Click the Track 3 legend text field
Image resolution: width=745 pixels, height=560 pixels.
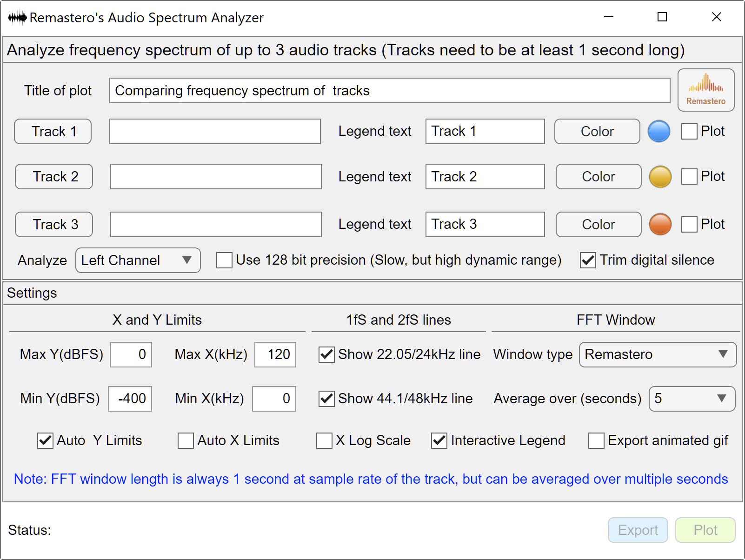(x=485, y=225)
